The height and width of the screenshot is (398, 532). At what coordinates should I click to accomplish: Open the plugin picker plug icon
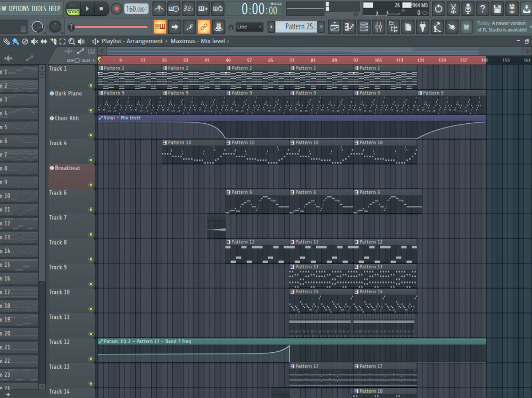[x=423, y=27]
